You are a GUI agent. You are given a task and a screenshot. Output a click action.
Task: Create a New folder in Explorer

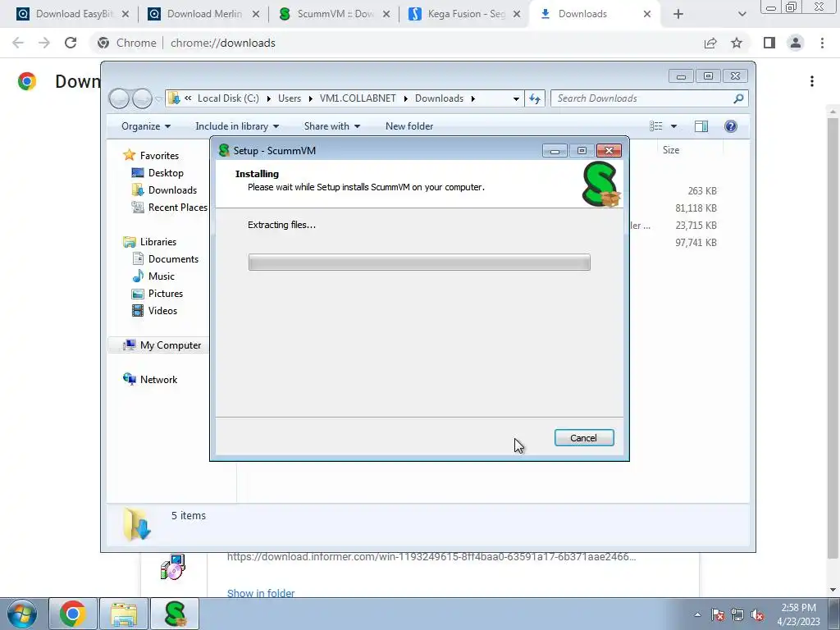(409, 126)
